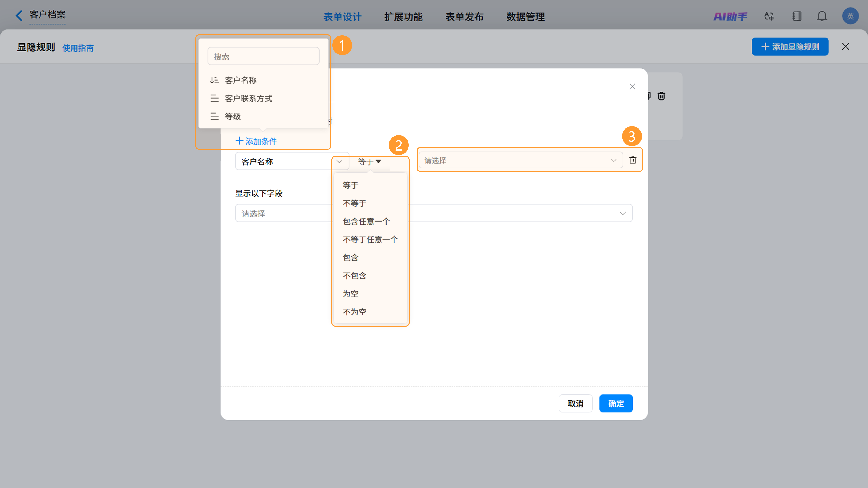Open the 使用指南 link
The height and width of the screenshot is (488, 868).
(78, 48)
